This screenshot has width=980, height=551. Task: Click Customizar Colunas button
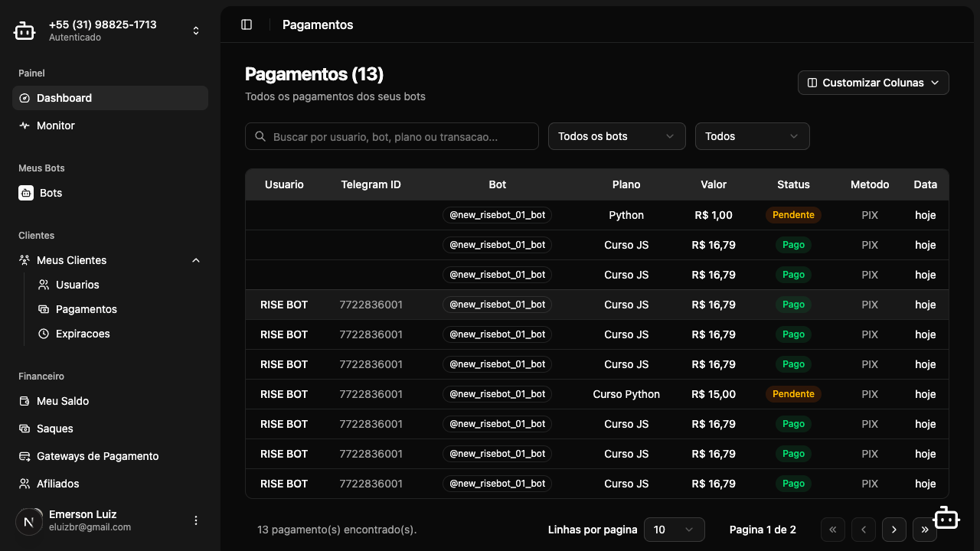[874, 83]
